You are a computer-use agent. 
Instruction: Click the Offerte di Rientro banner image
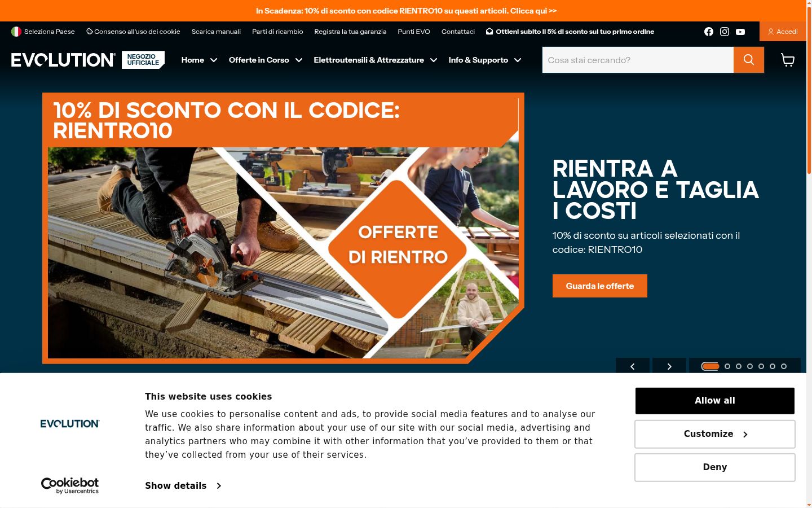pyautogui.click(x=283, y=228)
